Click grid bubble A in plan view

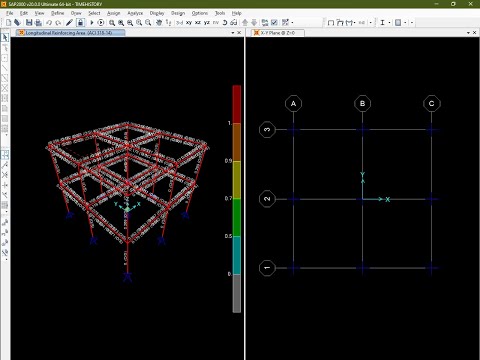tap(293, 103)
